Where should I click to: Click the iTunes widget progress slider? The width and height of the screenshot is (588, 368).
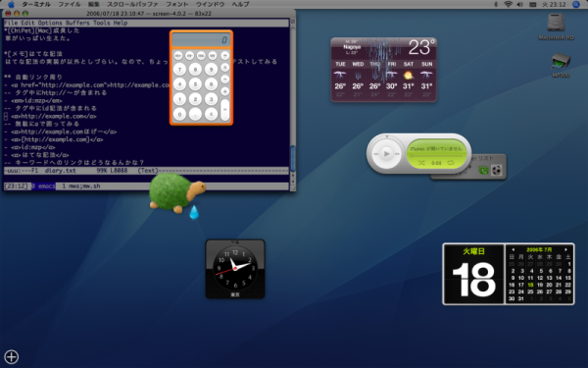tap(437, 155)
